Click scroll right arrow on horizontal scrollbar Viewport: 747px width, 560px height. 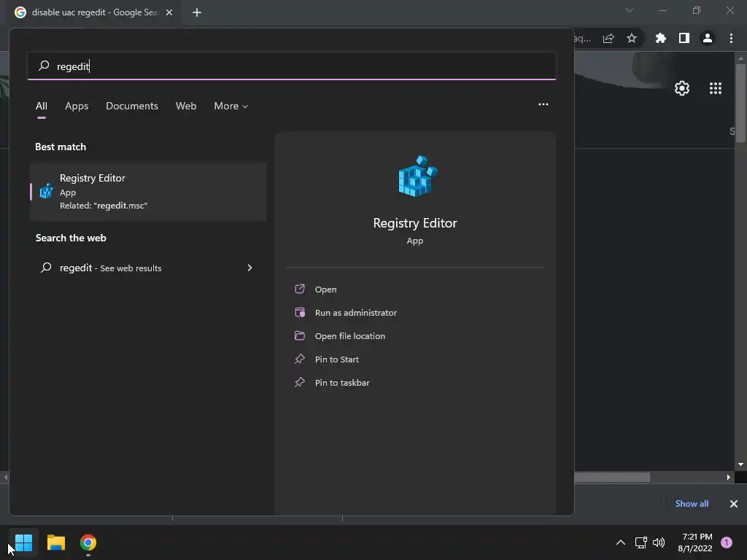coord(729,477)
